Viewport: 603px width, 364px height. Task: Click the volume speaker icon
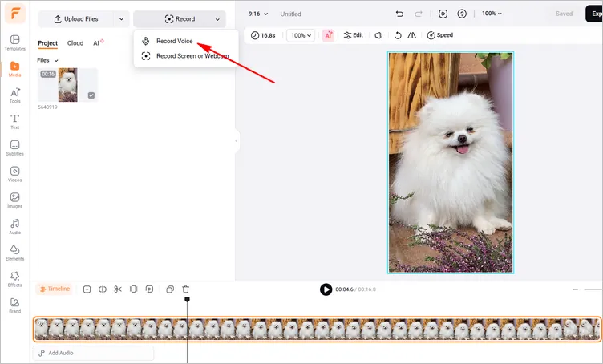tap(378, 35)
